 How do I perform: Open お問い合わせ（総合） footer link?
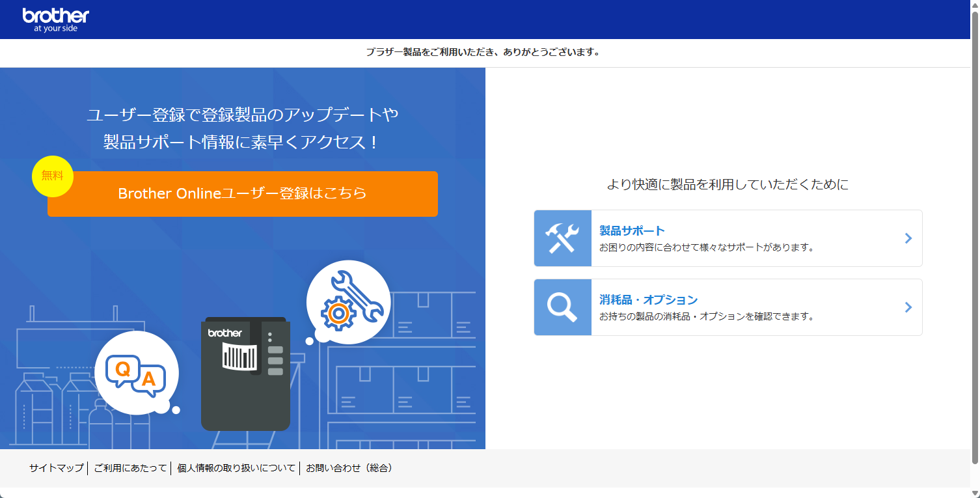pos(349,468)
